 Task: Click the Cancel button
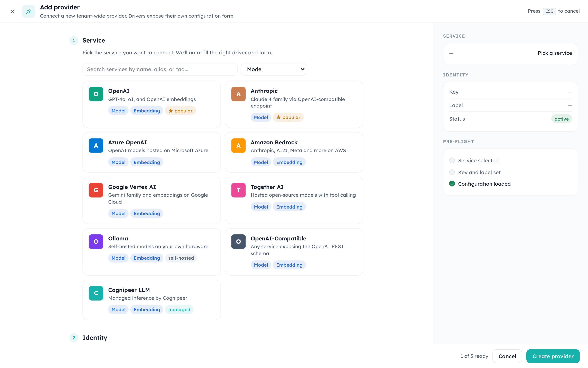click(x=507, y=356)
